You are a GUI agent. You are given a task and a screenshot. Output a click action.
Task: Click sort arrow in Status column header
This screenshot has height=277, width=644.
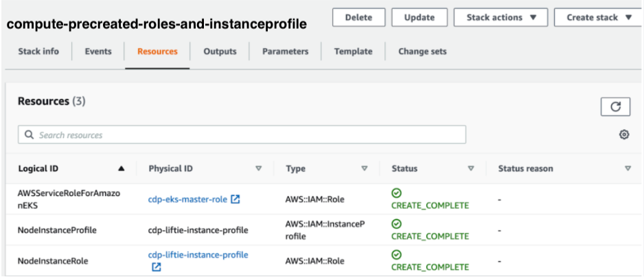471,168
